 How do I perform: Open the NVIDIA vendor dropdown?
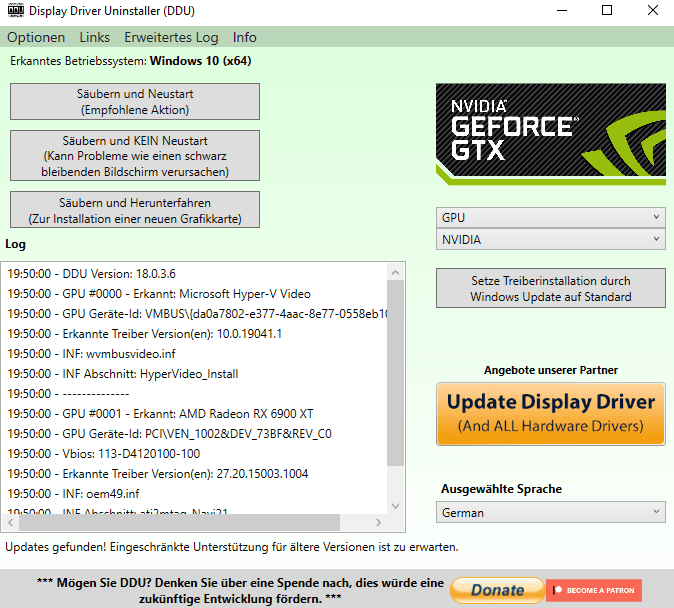pos(551,240)
